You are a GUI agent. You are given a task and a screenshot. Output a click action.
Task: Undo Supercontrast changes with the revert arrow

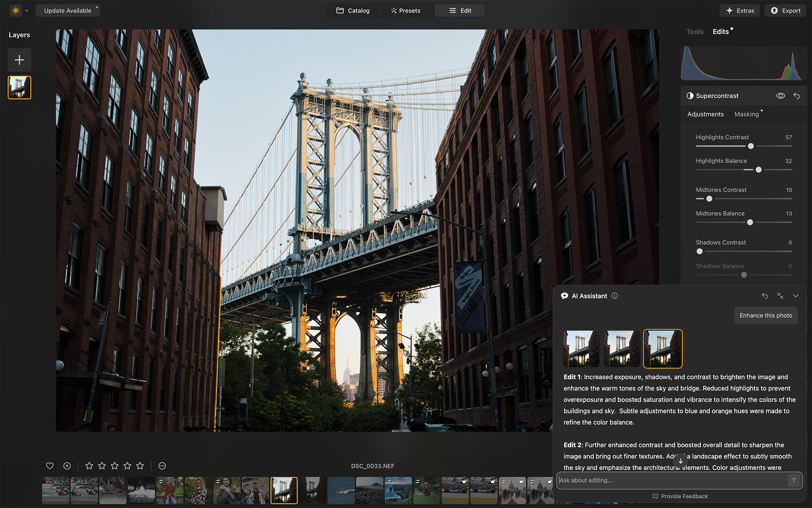(x=796, y=96)
